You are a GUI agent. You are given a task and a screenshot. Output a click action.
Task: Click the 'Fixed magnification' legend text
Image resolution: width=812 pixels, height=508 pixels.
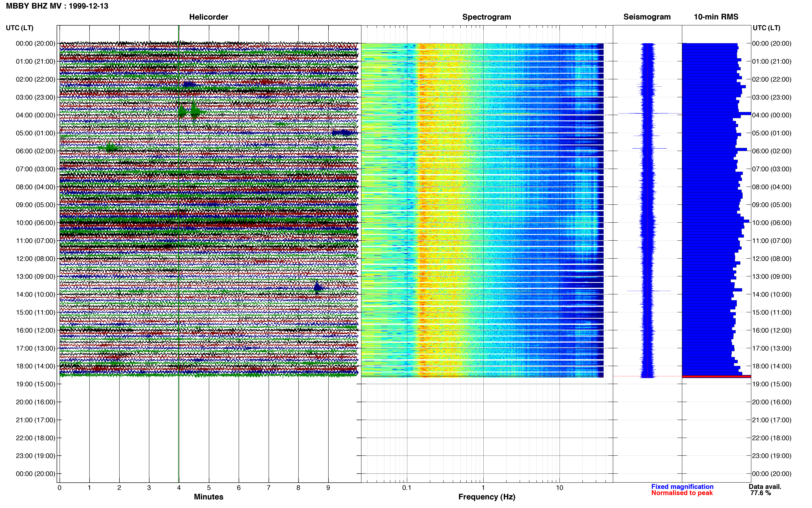coord(682,486)
